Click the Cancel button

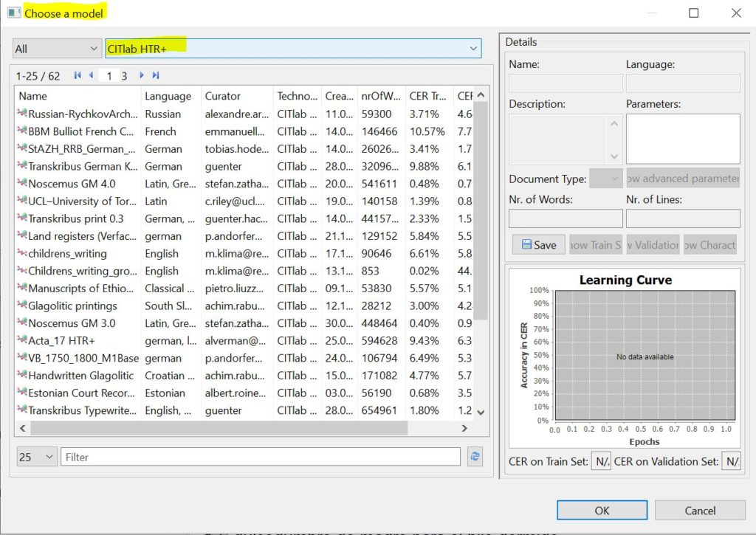coord(700,510)
